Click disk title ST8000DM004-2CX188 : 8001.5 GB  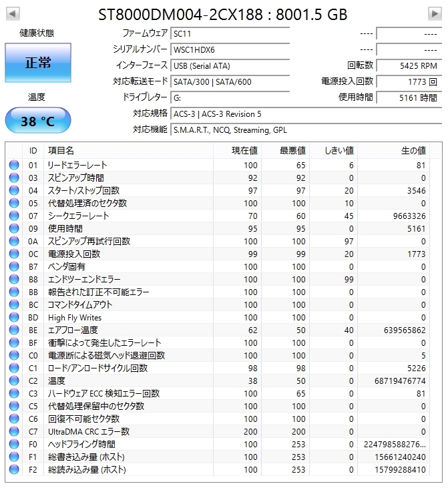coord(223,14)
